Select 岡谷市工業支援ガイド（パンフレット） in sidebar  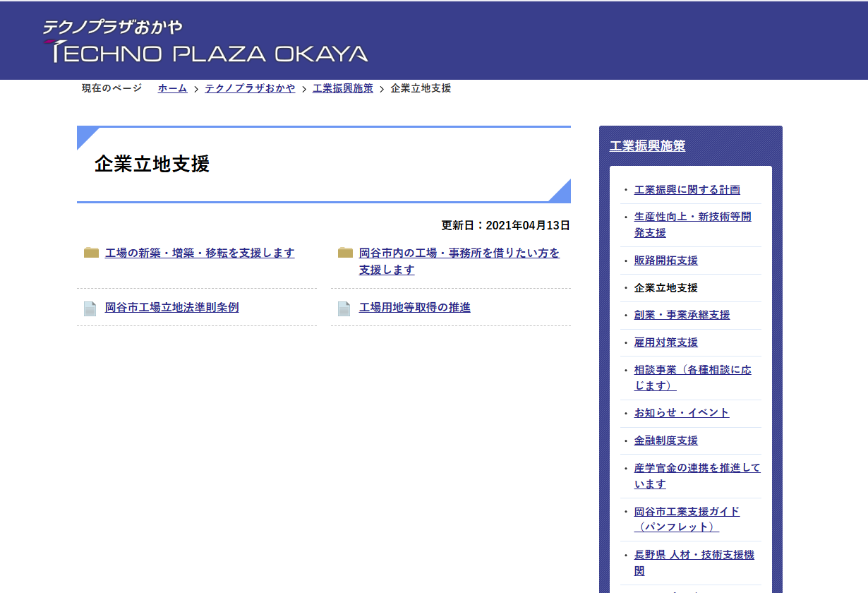687,520
